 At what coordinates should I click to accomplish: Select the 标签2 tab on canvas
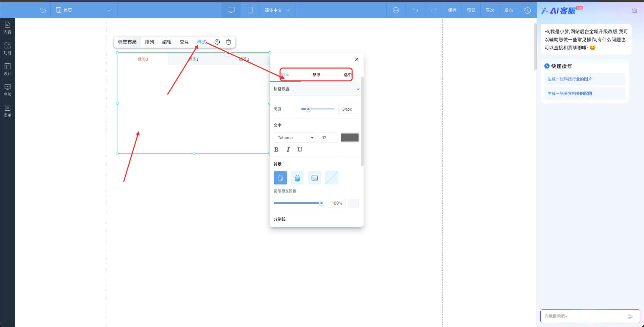[244, 59]
